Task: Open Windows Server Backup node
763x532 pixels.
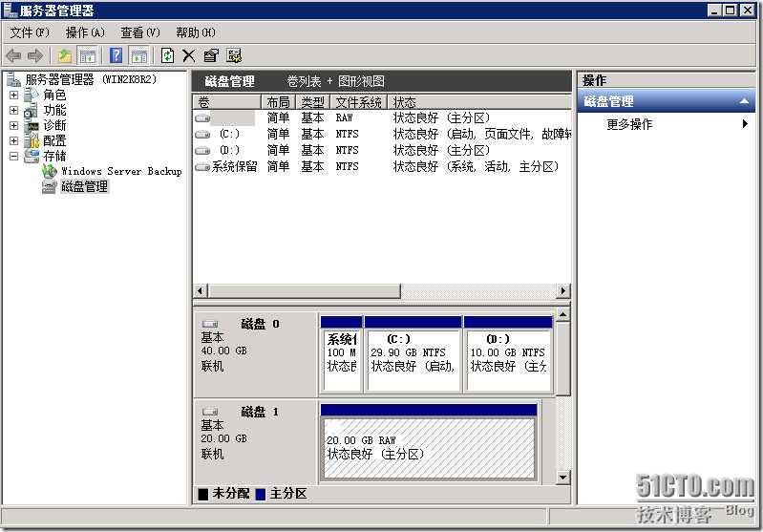Action: point(121,171)
